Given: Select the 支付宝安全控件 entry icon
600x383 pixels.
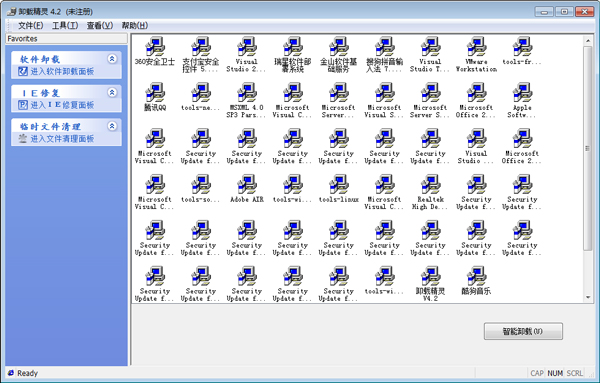Looking at the screenshot, I should click(201, 47).
